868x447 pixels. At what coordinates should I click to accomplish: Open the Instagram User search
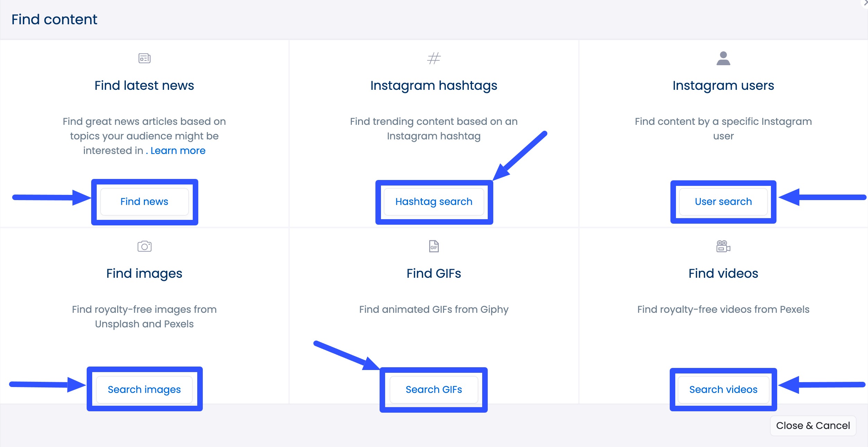[723, 201]
